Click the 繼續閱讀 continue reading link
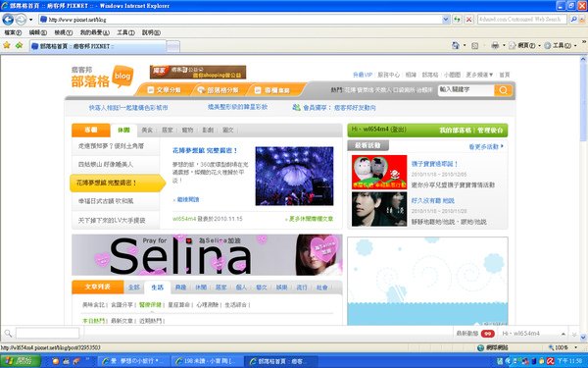 (186, 199)
